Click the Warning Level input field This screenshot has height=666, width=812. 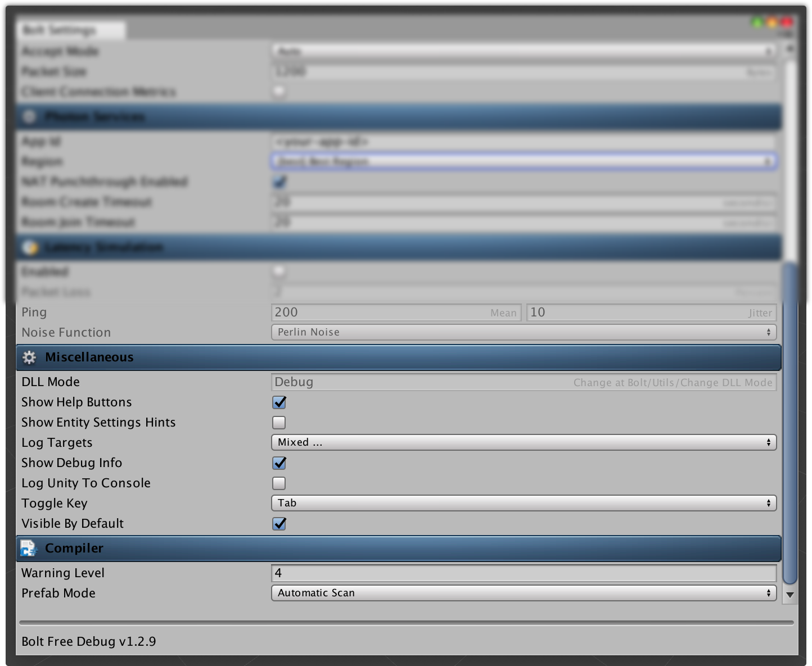(x=524, y=573)
